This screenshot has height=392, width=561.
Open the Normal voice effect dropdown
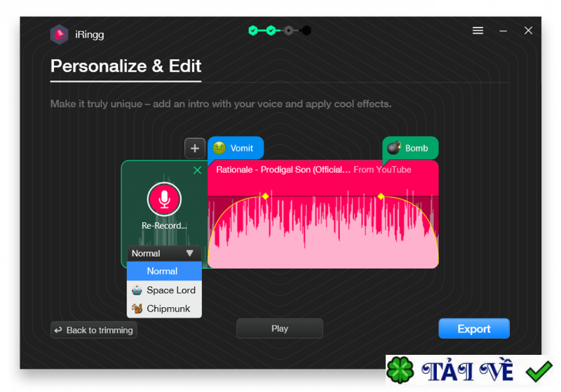pyautogui.click(x=164, y=254)
